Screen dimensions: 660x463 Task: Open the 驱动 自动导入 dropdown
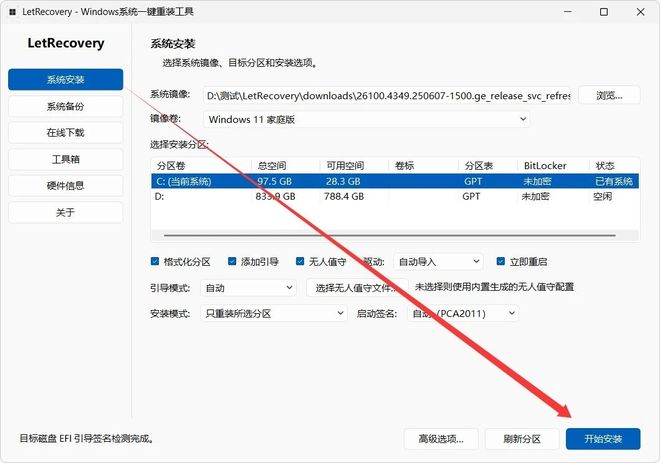[x=438, y=262]
